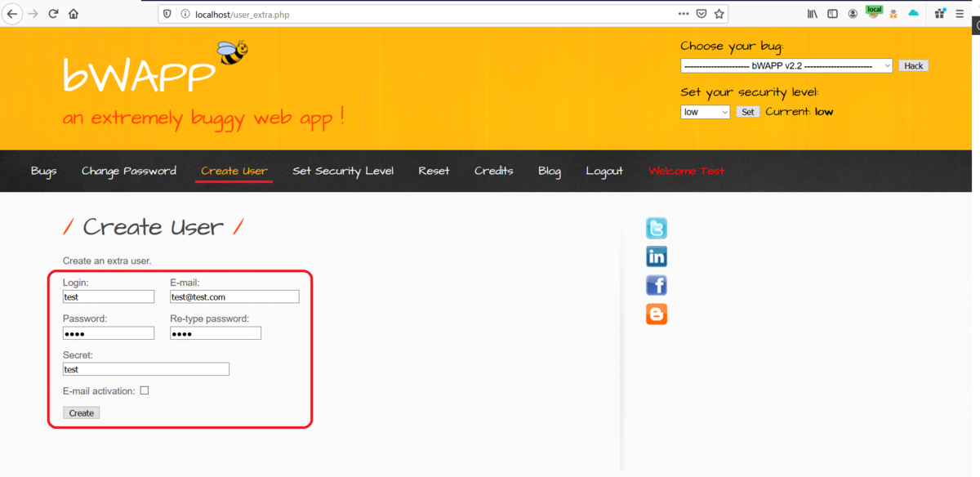This screenshot has height=477, width=980.
Task: Open the browser home page icon
Action: tap(74, 14)
